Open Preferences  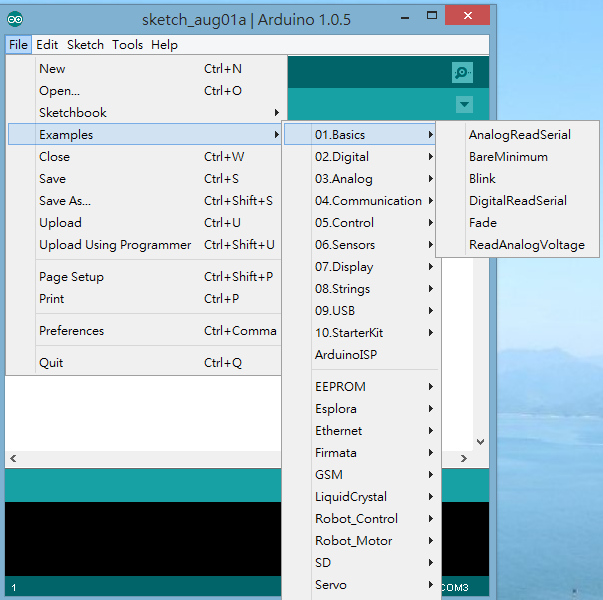click(145, 331)
